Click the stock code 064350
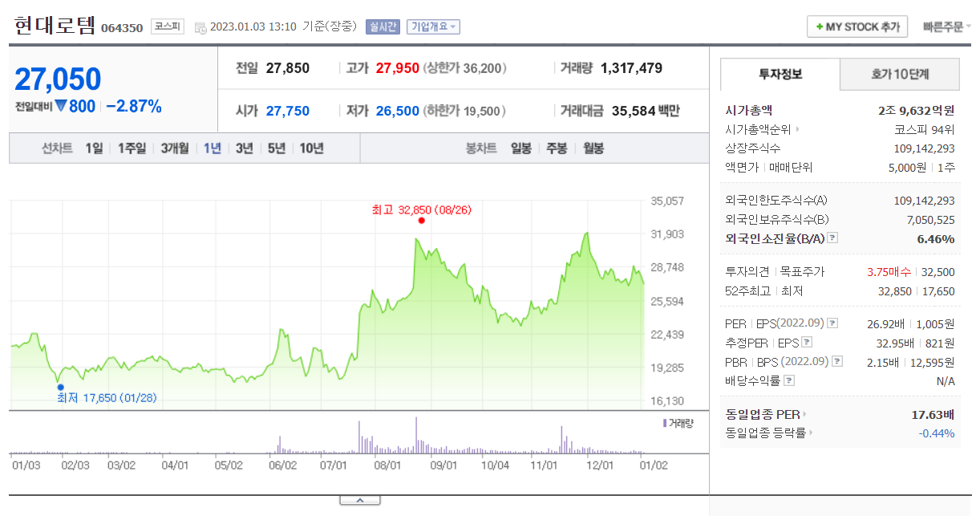The height and width of the screenshot is (516, 980). coord(122,28)
